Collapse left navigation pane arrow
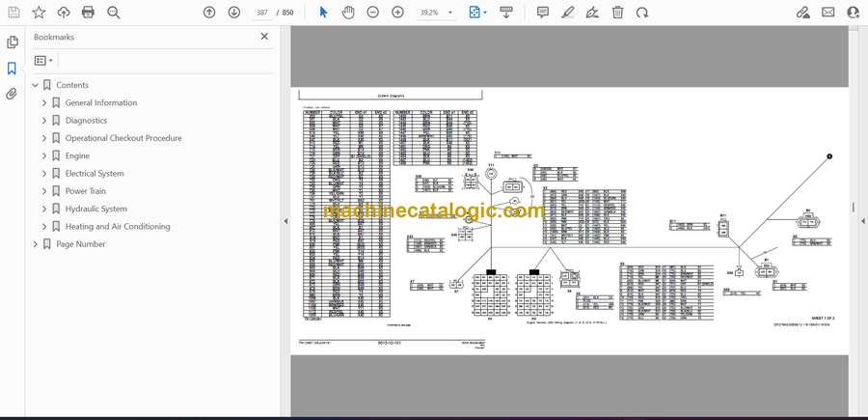 (x=285, y=221)
